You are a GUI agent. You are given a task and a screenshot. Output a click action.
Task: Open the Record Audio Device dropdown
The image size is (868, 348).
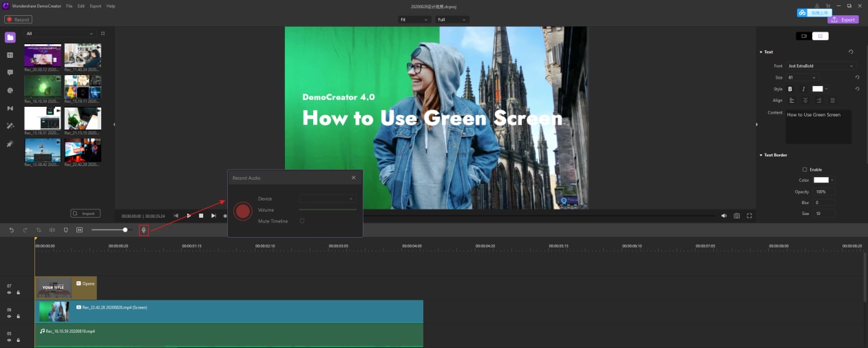pos(327,198)
